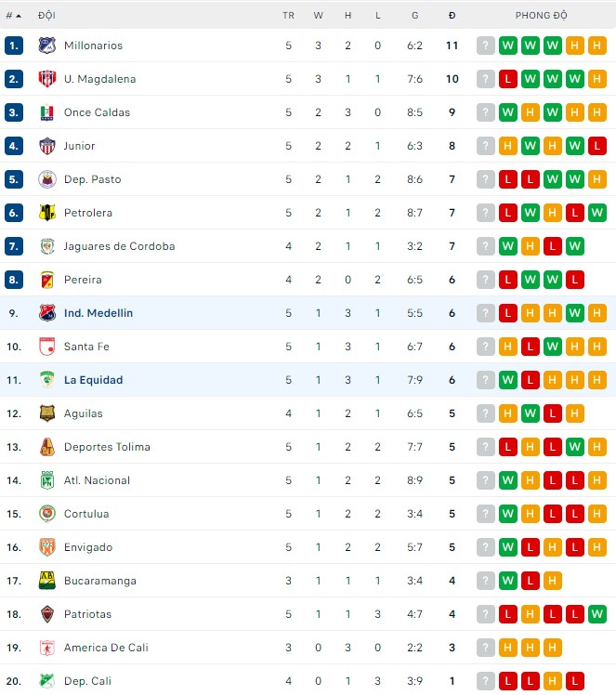The height and width of the screenshot is (695, 616).
Task: Click Pereira's rank 8 position badge
Action: pos(13,280)
